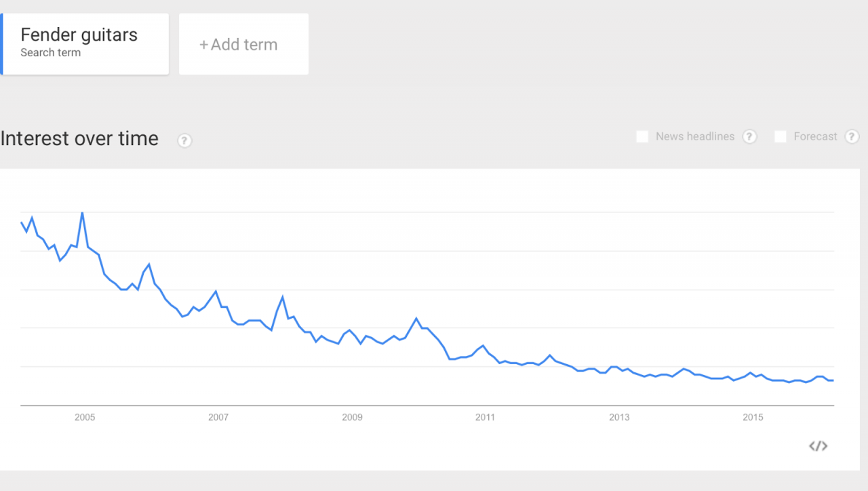868x491 pixels.
Task: Click help icon next to Forecast
Action: pyautogui.click(x=852, y=136)
